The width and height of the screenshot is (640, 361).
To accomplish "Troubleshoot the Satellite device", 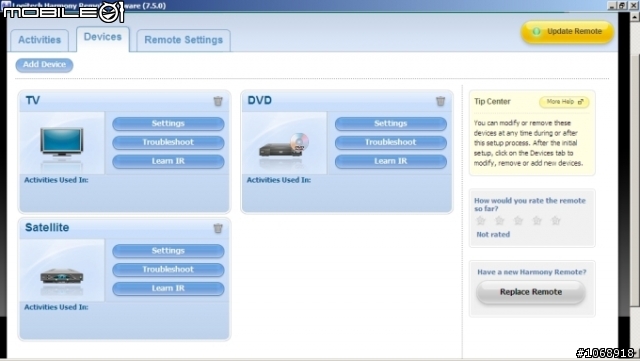I will (x=168, y=270).
